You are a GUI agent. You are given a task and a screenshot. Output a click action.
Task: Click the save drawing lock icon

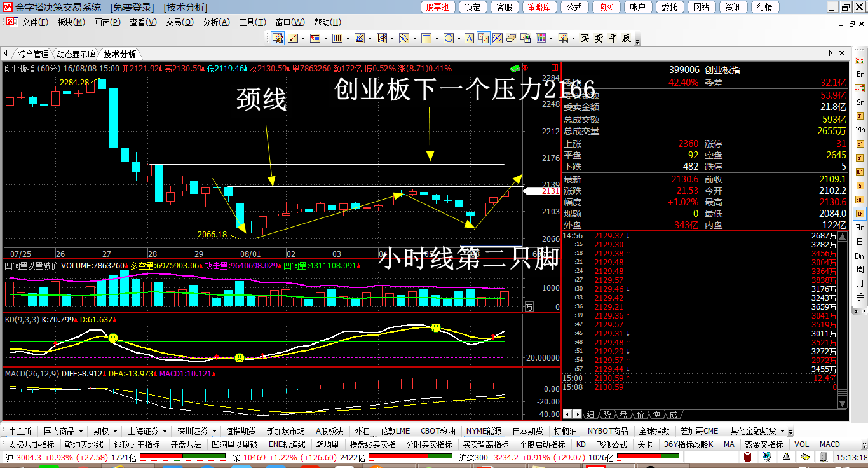click(x=526, y=38)
